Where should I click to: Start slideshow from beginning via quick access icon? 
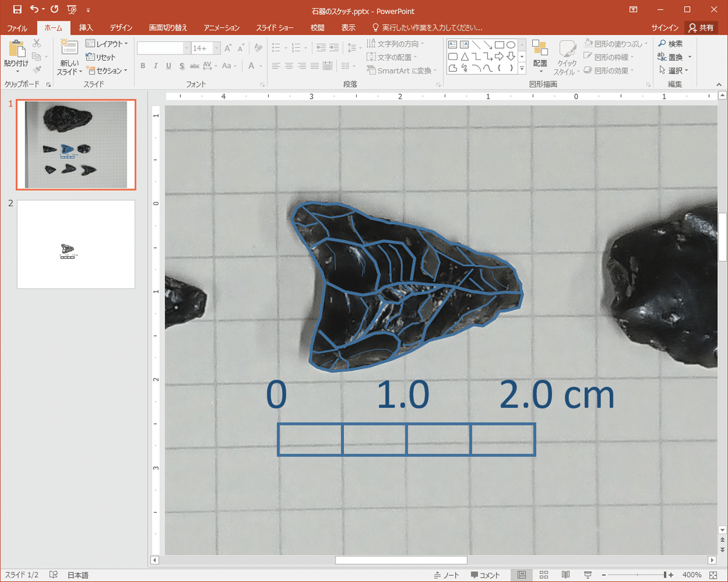72,9
